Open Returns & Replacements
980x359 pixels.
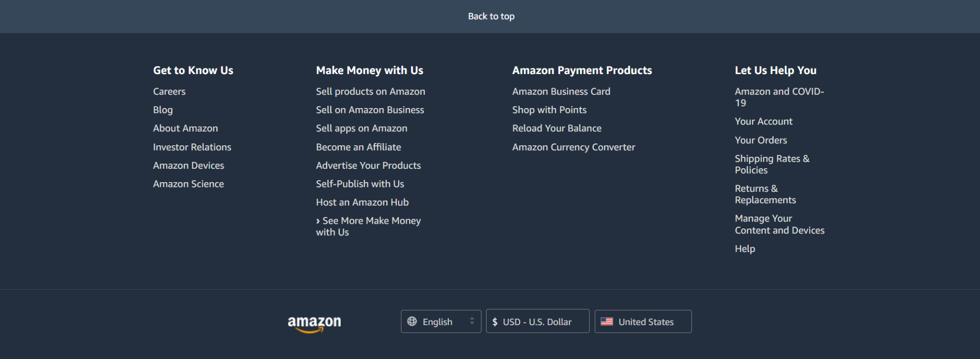pos(765,194)
